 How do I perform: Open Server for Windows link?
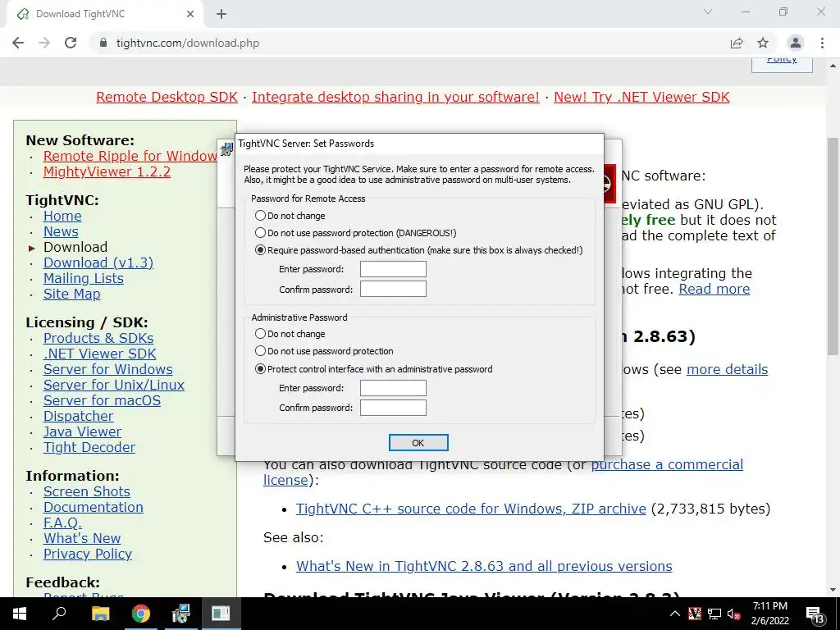coord(107,369)
